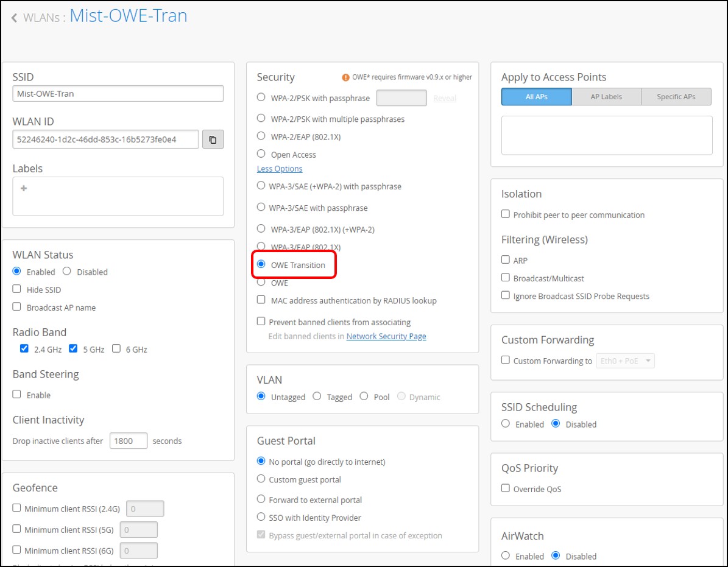Open the Custom Forwarding Eth0 + PoE dropdown
This screenshot has width=728, height=567.
point(625,361)
